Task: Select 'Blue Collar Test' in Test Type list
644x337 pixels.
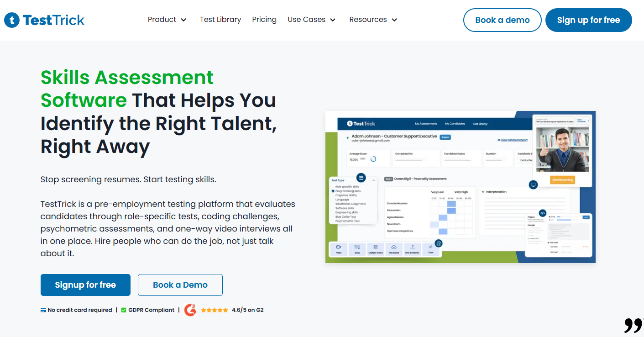Action: coord(346,216)
